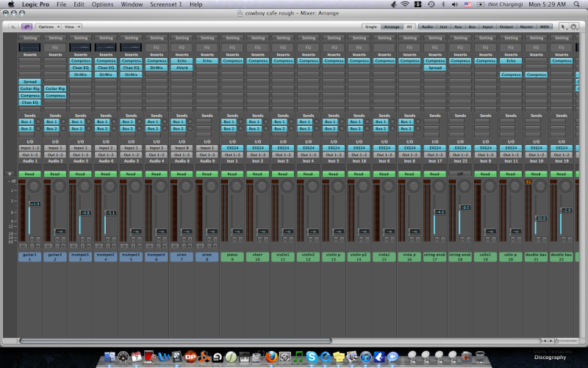Click the guitar1 volume fader at +1.9
Screen dimensions: 588x368
[35, 204]
